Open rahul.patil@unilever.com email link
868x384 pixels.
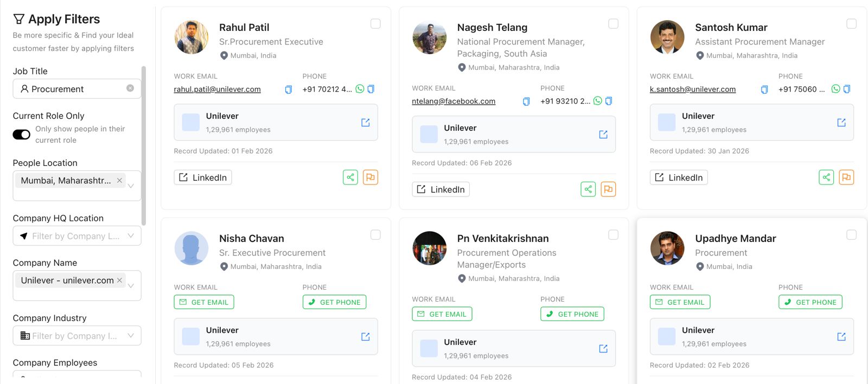217,89
